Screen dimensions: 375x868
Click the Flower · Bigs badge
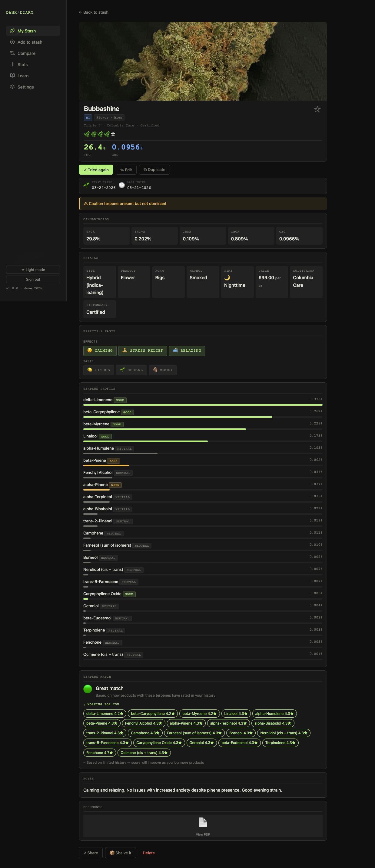point(109,118)
